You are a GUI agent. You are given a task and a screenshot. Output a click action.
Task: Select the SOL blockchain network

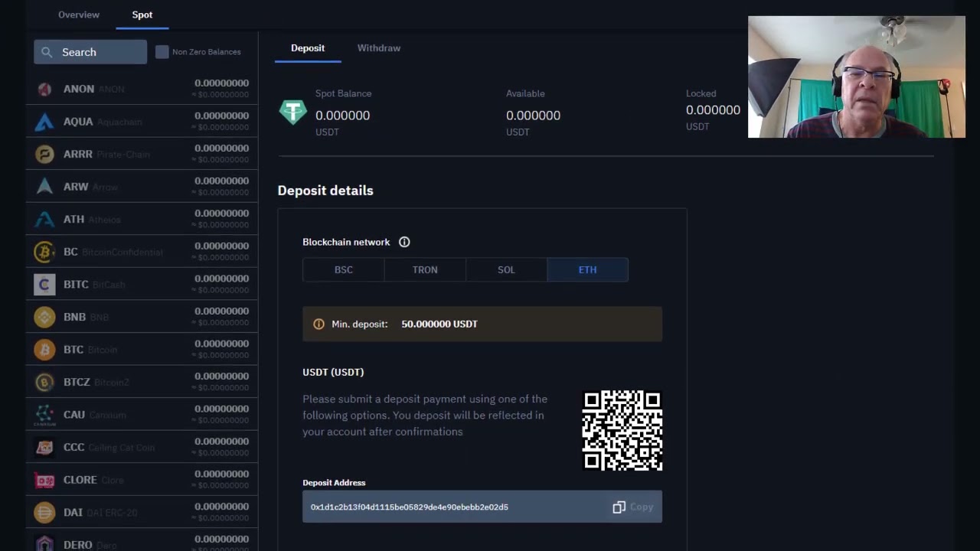tap(506, 269)
